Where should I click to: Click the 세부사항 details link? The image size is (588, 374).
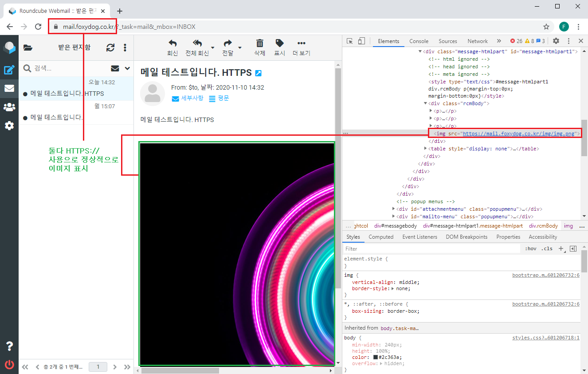tap(187, 98)
